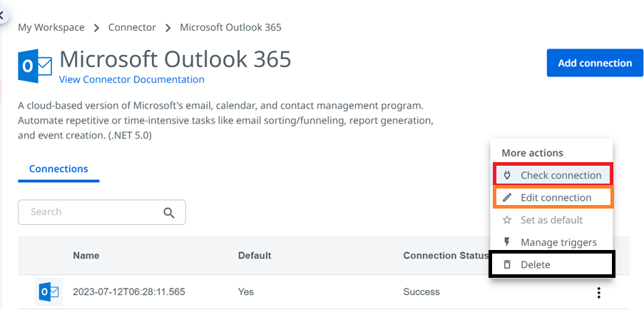Click the Yes default value cell
This screenshot has width=644, height=310.
245,292
